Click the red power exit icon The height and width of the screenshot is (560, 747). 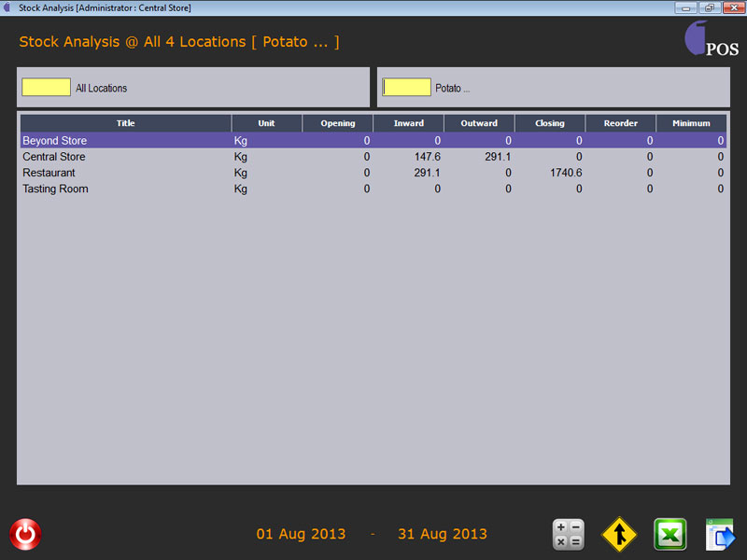tap(25, 534)
